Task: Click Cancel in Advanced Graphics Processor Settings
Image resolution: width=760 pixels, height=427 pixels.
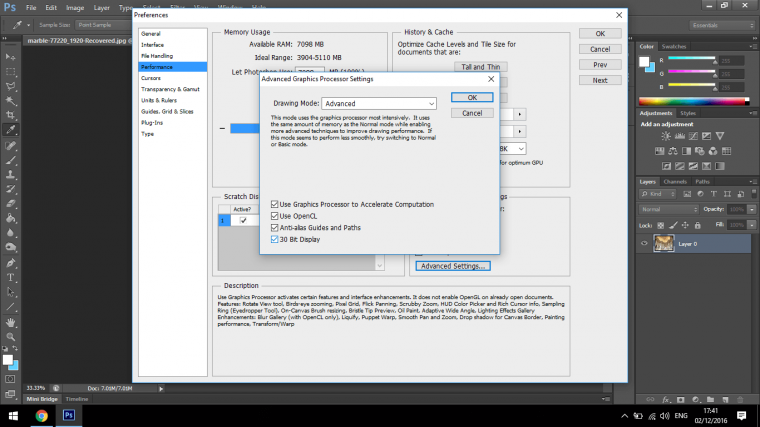Action: [472, 113]
